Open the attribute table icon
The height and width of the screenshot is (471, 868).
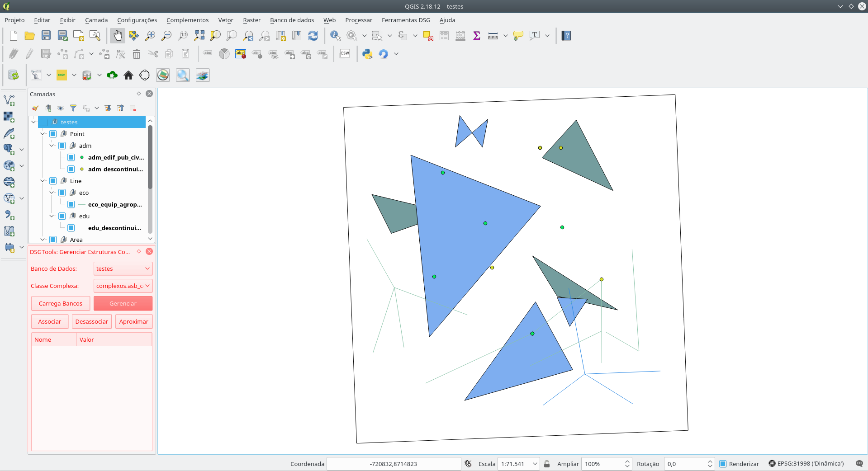coord(444,36)
